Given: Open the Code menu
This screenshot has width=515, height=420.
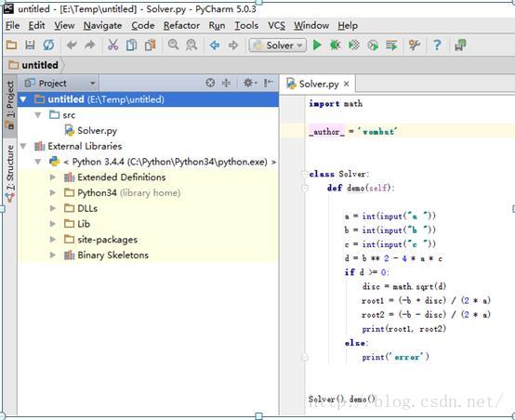Looking at the screenshot, I should (143, 26).
